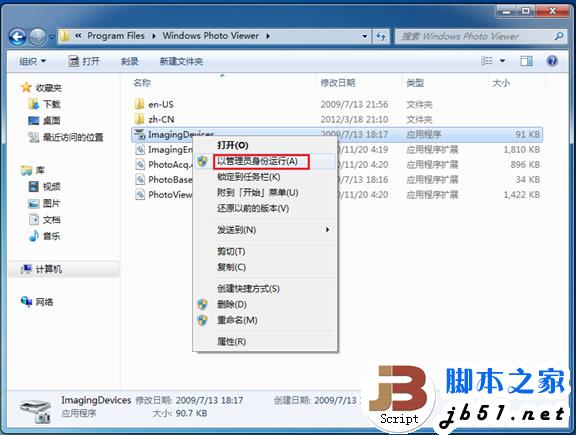Click the 1,810 KB size cell
The image size is (576, 435).
522,150
